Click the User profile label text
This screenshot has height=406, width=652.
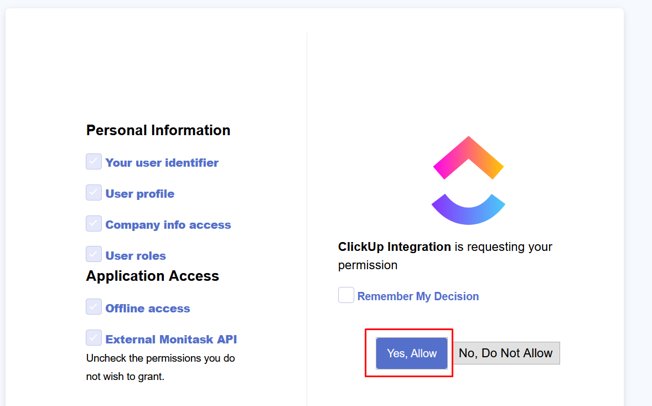coord(140,194)
